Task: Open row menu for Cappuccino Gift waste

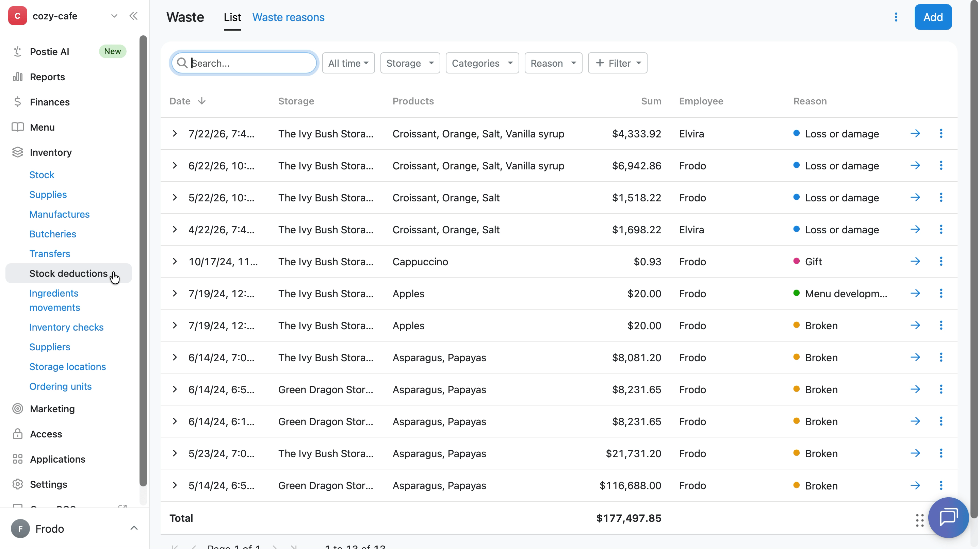Action: click(x=941, y=261)
